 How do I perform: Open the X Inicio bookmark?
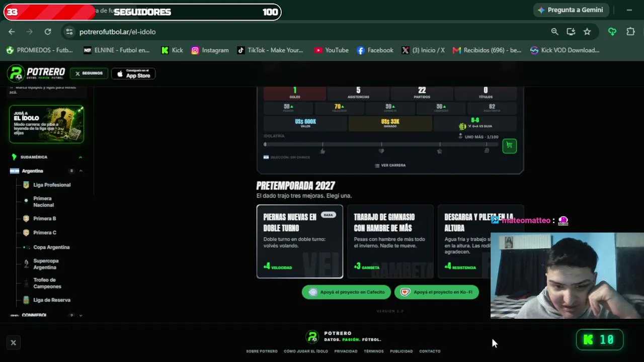pos(423,50)
